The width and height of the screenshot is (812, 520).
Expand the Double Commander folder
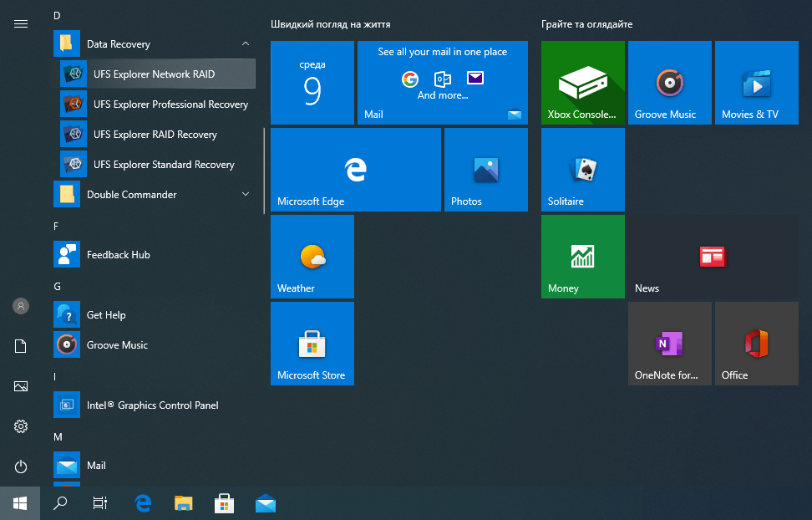coord(245,195)
